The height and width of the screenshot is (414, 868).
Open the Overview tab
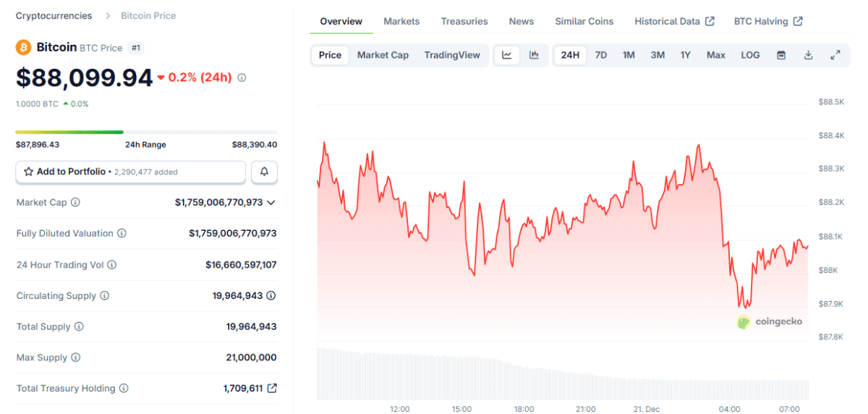click(x=341, y=21)
